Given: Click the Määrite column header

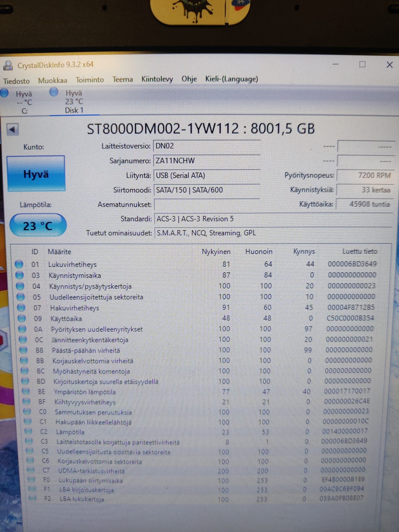Looking at the screenshot, I should tap(59, 252).
